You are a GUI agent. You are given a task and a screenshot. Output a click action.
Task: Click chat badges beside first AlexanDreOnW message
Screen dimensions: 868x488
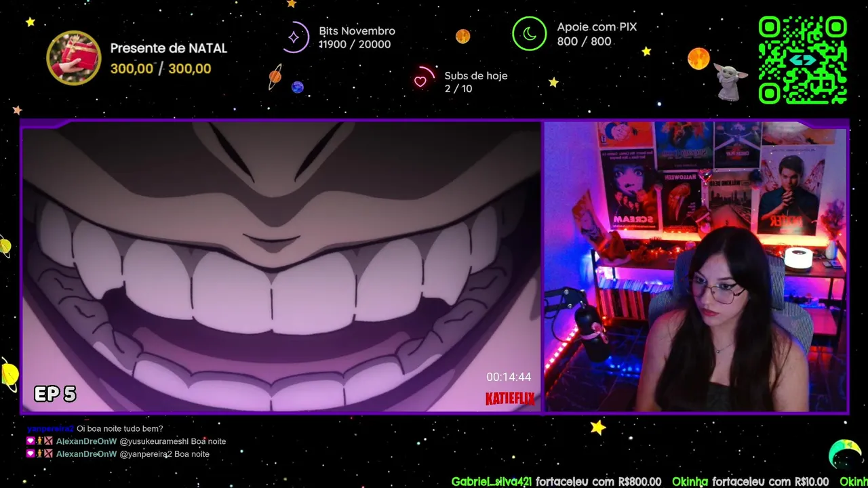pos(39,441)
